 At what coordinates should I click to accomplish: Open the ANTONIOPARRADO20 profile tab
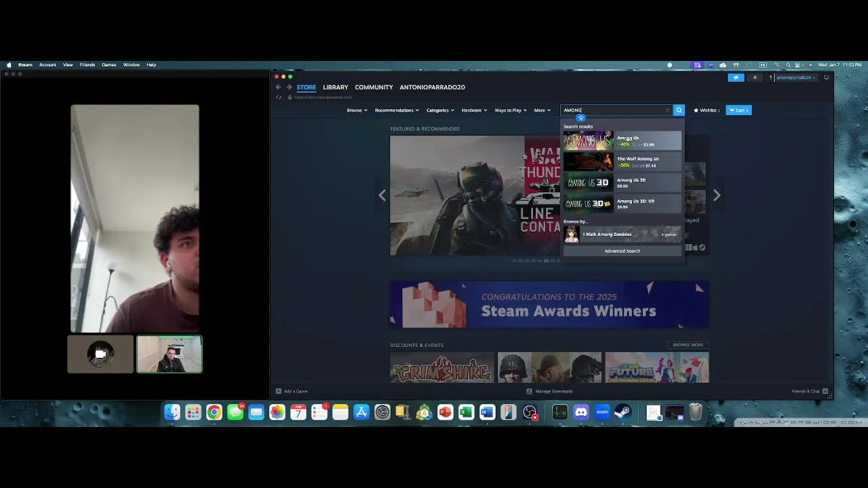pos(432,87)
